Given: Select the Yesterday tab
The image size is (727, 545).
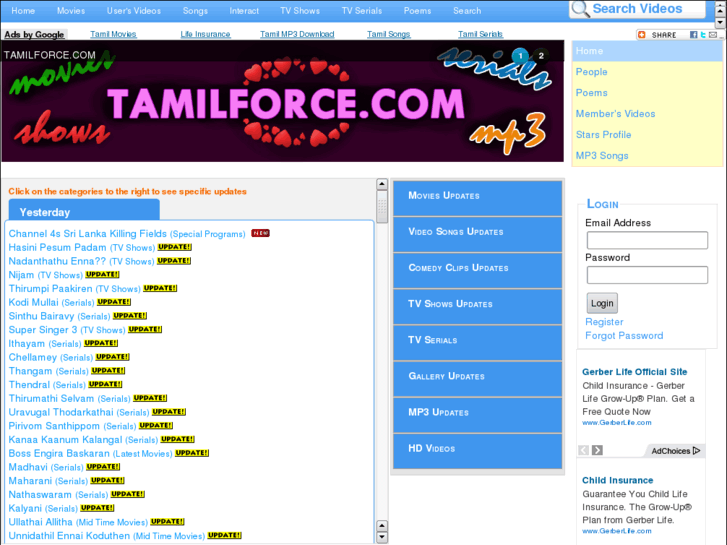Looking at the screenshot, I should click(x=84, y=210).
